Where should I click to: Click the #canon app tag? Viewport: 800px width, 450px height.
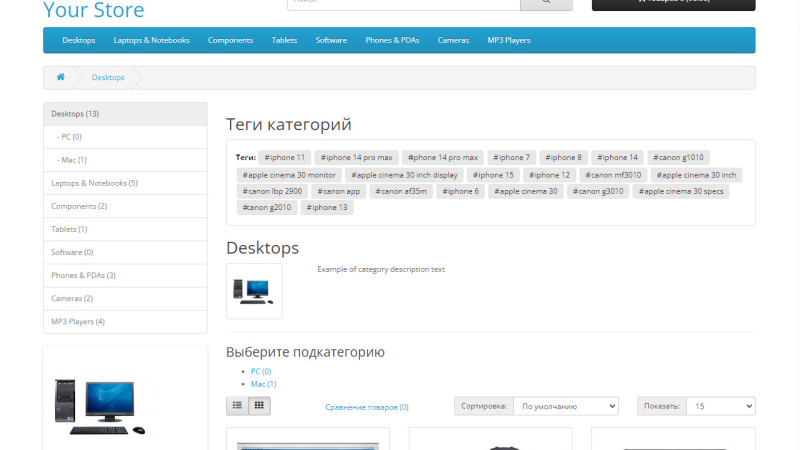pos(338,191)
